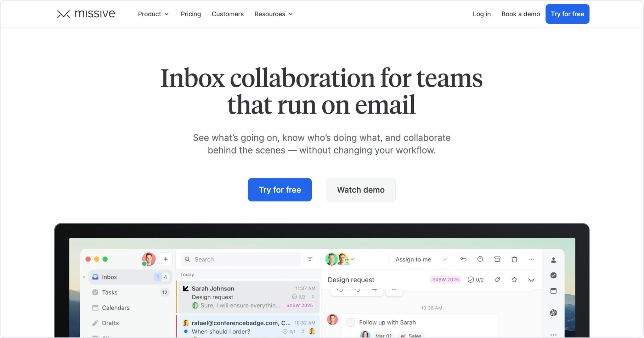
Task: Open the snooze clock icon
Action: [480, 259]
